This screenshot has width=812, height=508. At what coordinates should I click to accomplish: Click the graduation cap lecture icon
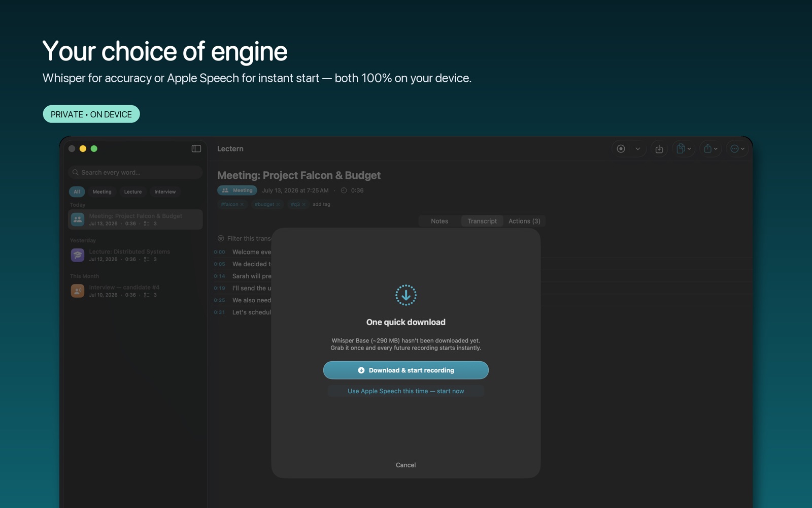point(78,255)
